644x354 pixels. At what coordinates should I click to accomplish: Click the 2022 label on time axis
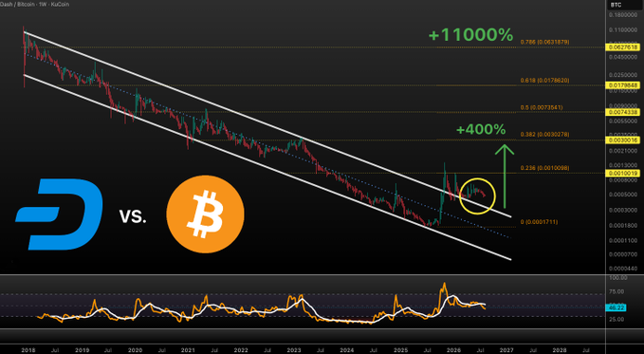[x=241, y=350]
